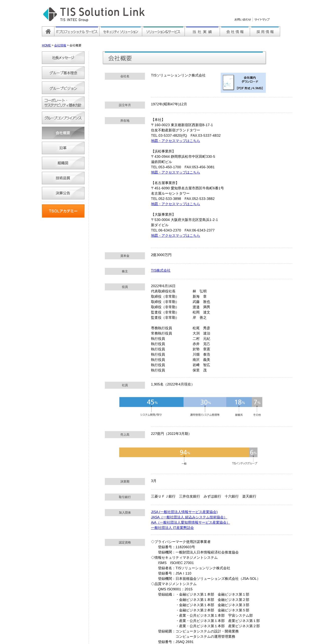
Task: Select 社長メッセージ in sidebar
Action: [63, 58]
